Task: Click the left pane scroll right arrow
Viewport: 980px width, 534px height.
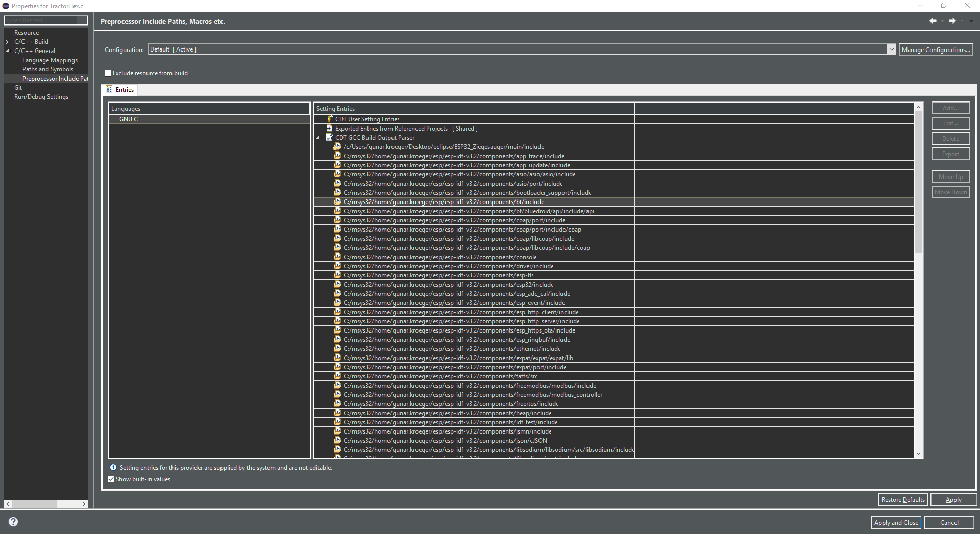Action: point(84,504)
